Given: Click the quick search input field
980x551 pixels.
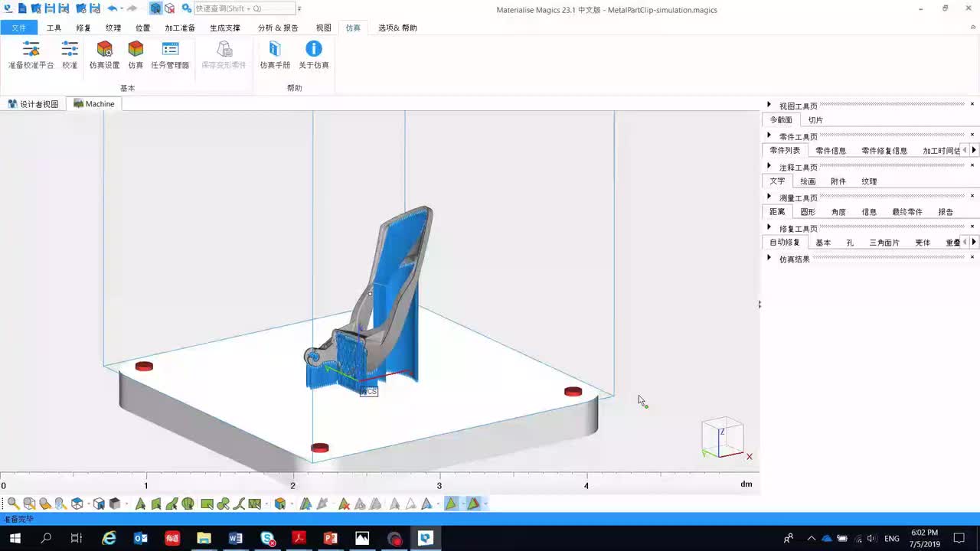Looking at the screenshot, I should pyautogui.click(x=244, y=8).
